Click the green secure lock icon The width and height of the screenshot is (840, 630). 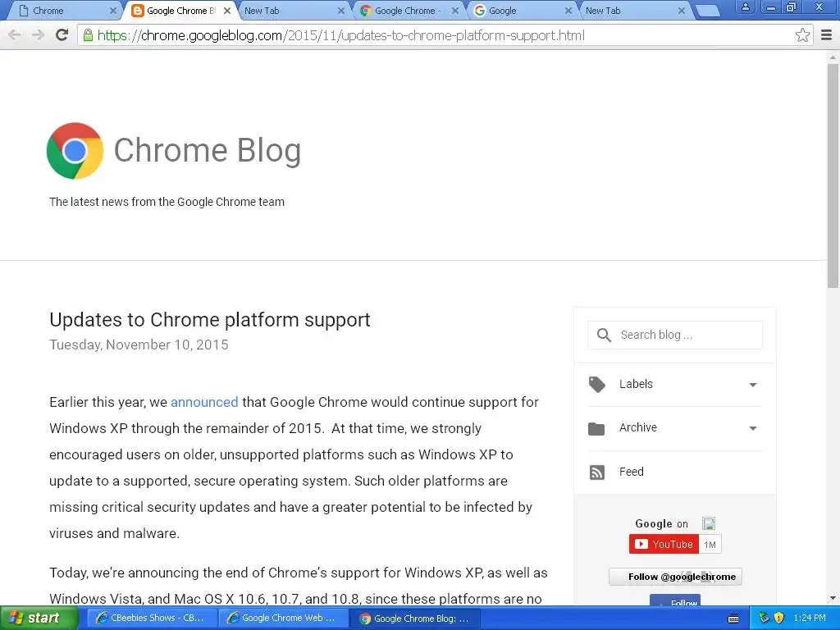(x=88, y=35)
